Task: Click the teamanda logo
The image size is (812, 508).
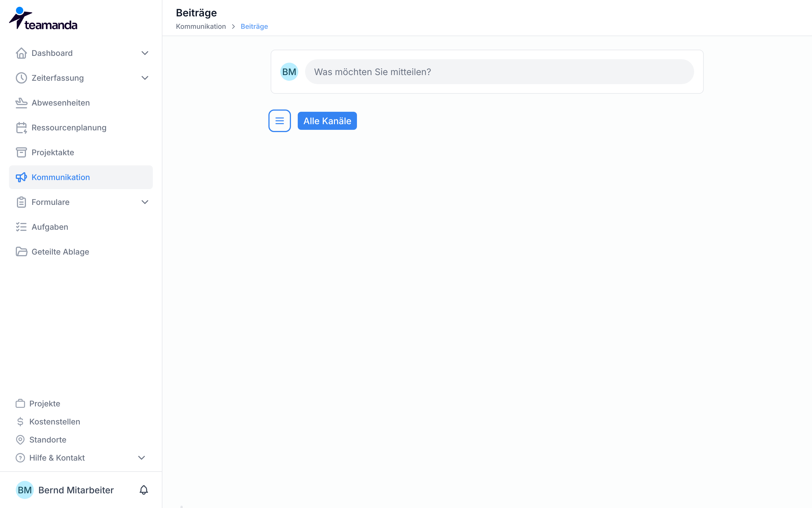Action: pyautogui.click(x=43, y=18)
